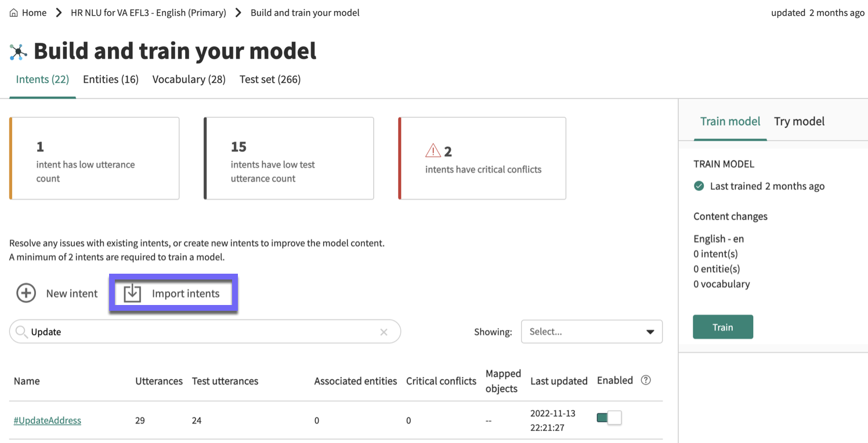Switch to the Intents (22) tab
This screenshot has width=868, height=443.
pyautogui.click(x=42, y=79)
